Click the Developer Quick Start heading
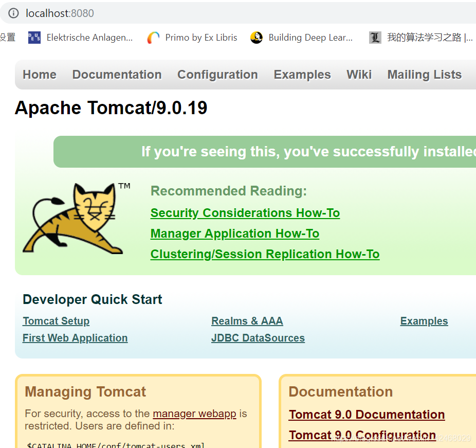Viewport: 476px width, 448px height. coord(93,299)
